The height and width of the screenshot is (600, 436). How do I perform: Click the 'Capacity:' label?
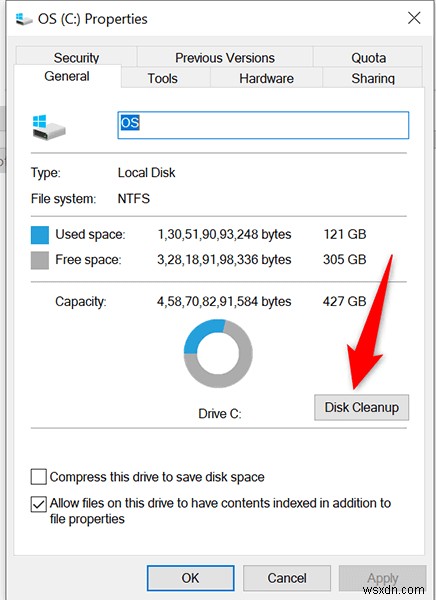81,302
